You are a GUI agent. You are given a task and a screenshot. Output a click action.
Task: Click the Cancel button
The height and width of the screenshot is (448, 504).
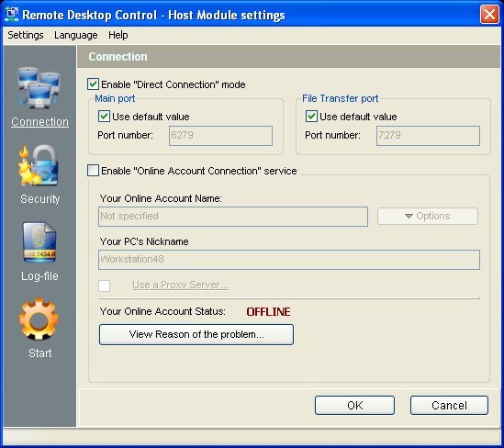tap(449, 405)
